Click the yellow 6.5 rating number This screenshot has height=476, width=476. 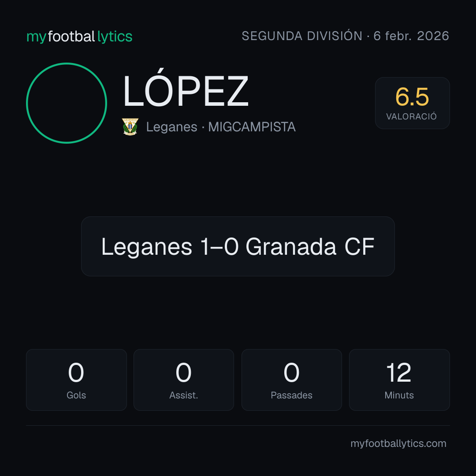[x=412, y=97]
